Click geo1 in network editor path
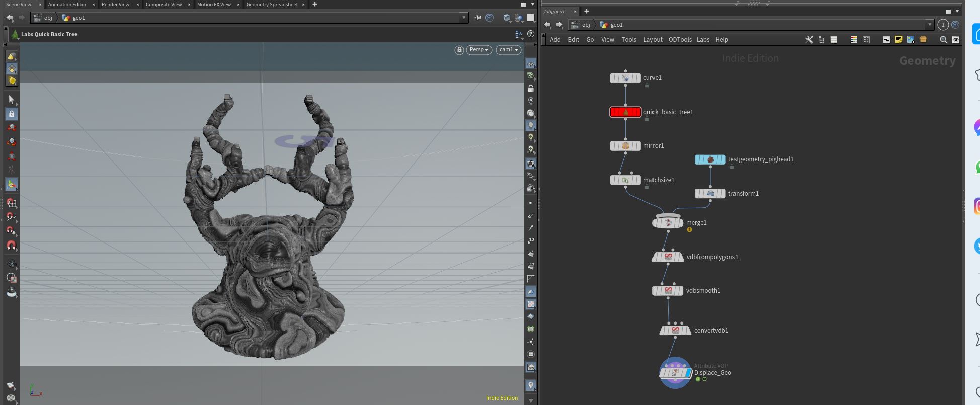 coord(616,25)
